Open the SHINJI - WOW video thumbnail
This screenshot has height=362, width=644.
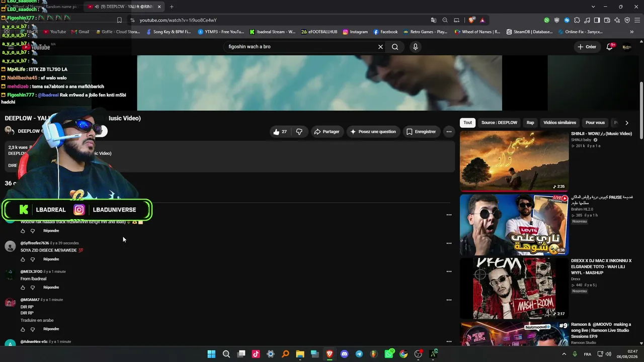click(x=514, y=161)
